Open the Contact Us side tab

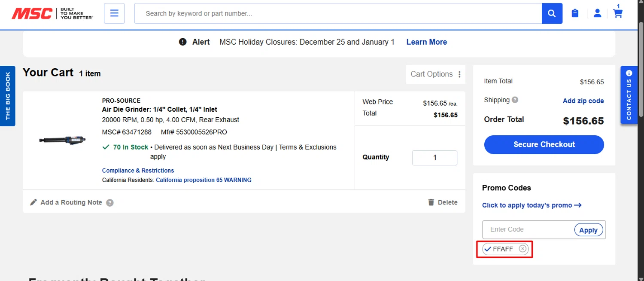point(629,95)
